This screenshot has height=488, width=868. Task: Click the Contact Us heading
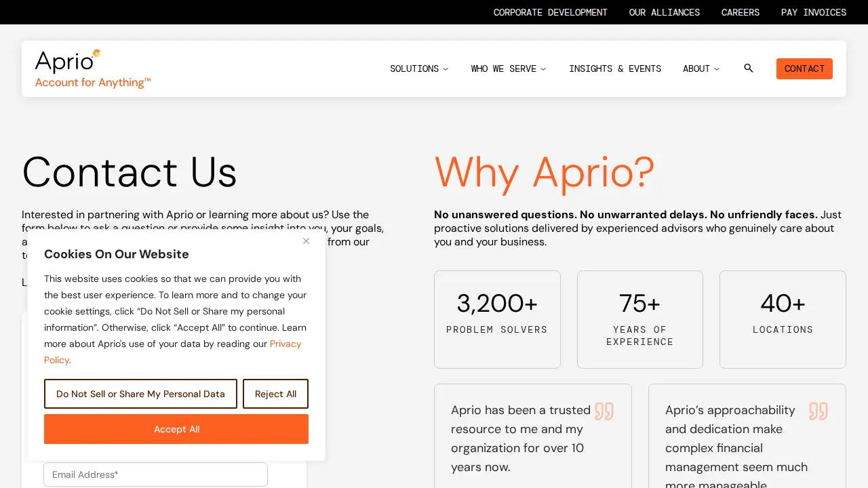130,171
